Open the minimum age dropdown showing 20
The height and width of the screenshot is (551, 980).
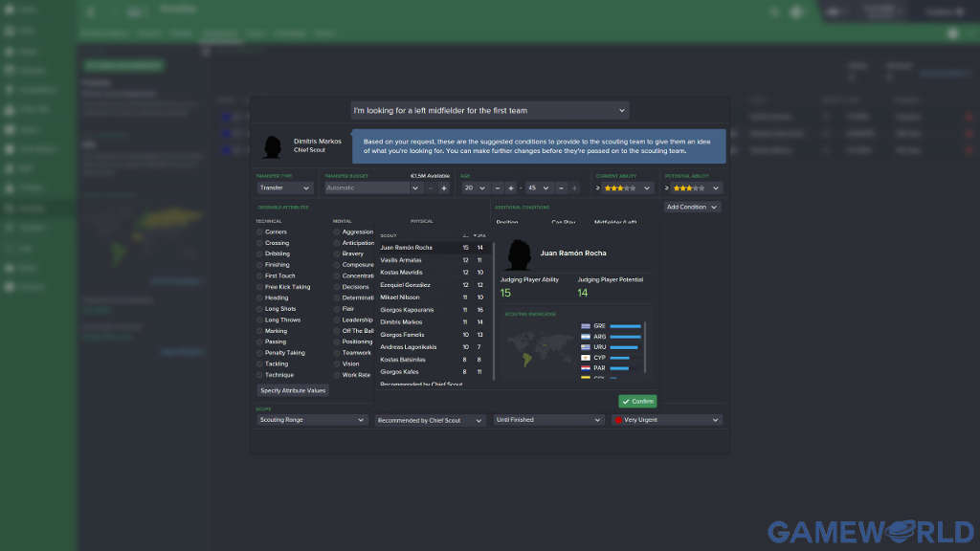(475, 188)
